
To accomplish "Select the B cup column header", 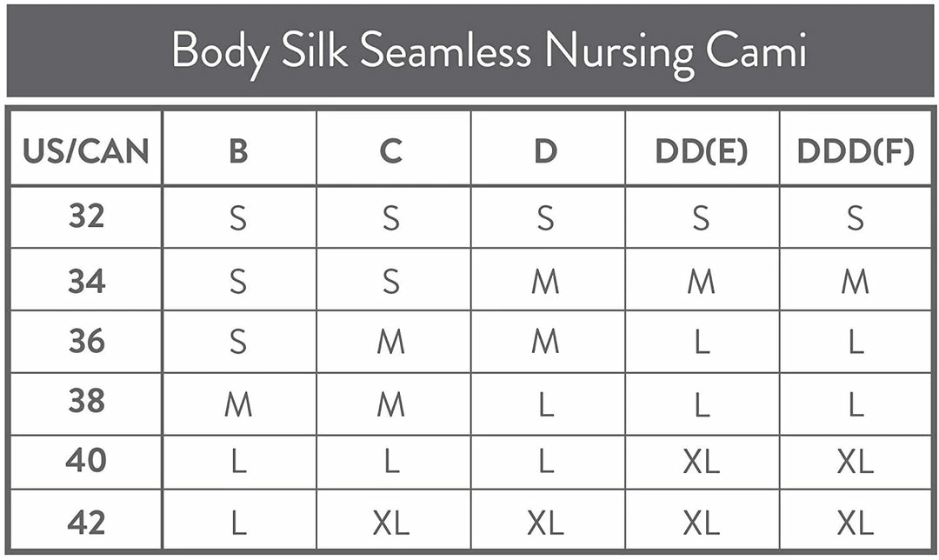I will (238, 151).
